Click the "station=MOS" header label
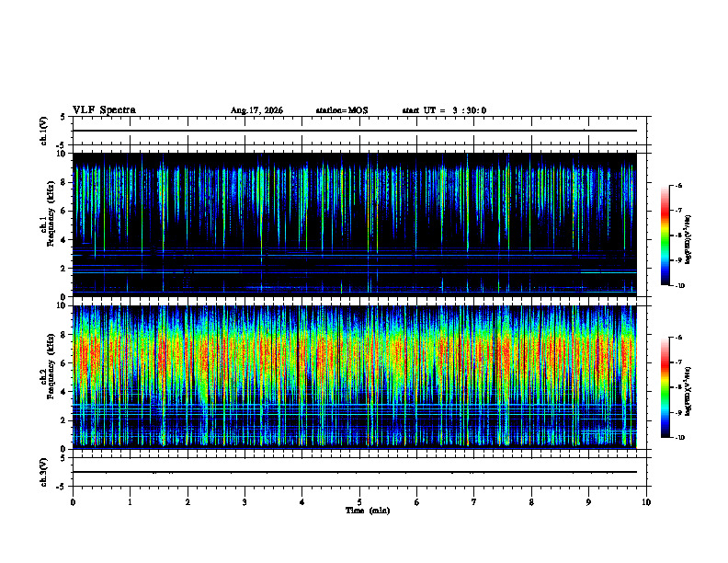The width and height of the screenshot is (728, 563). click(x=342, y=110)
